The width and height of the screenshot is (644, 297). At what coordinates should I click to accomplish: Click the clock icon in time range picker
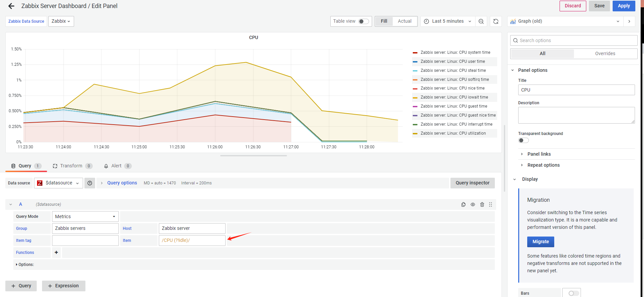pos(426,21)
